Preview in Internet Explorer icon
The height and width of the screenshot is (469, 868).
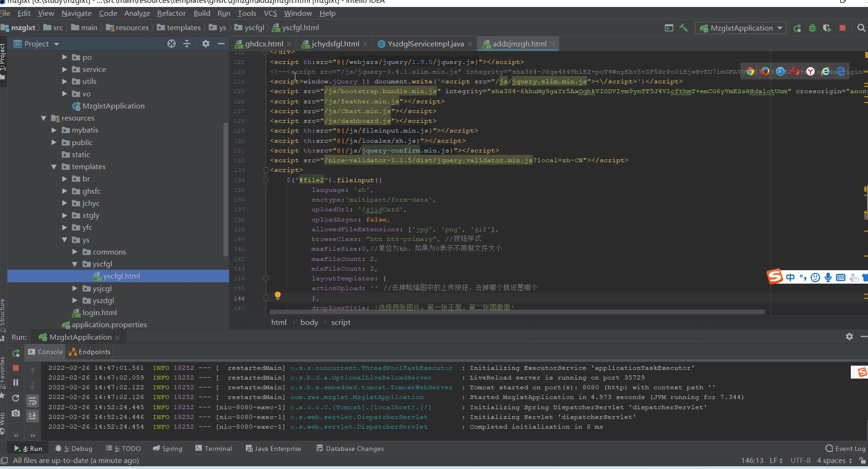(x=825, y=71)
